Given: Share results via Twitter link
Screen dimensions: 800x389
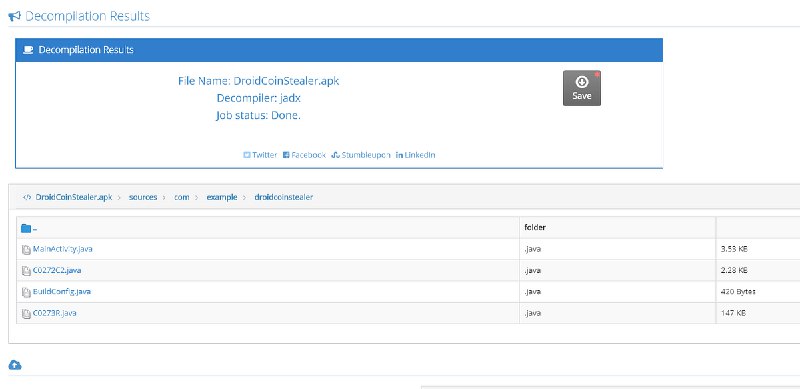Looking at the screenshot, I should pyautogui.click(x=260, y=155).
